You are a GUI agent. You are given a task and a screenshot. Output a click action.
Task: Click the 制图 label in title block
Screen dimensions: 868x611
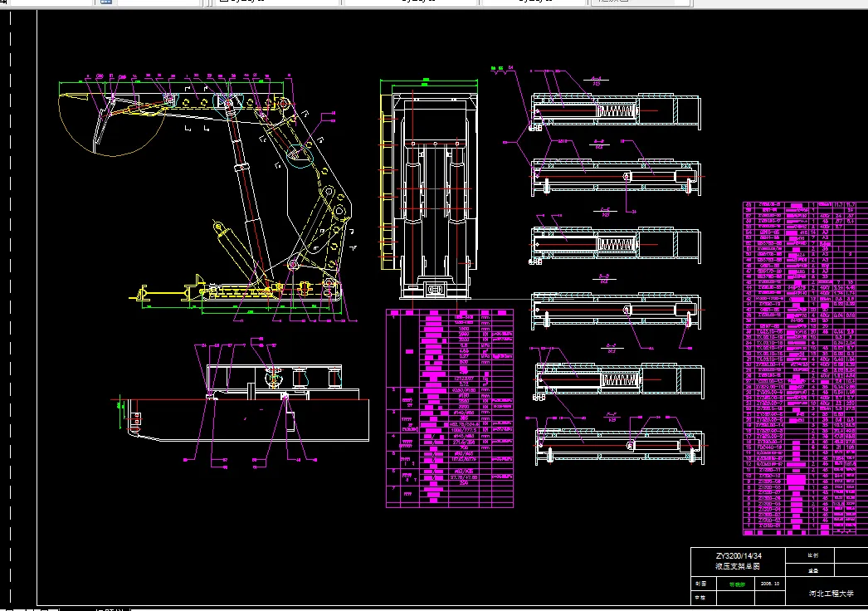(700, 584)
